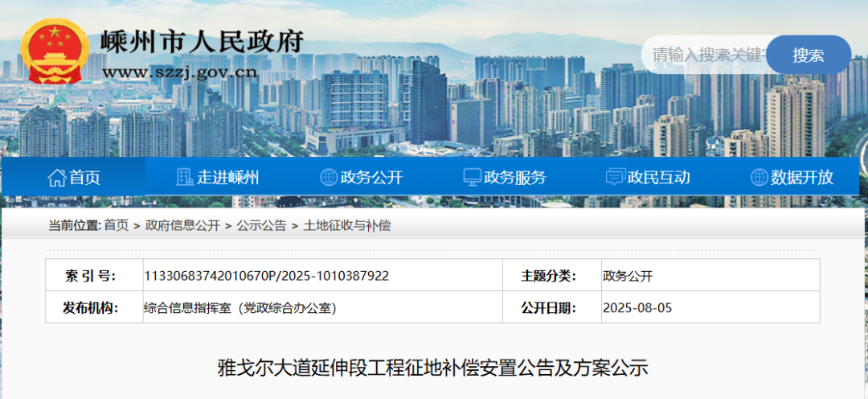This screenshot has height=399, width=868.
Task: Click the monitor icon beside 政务服务
Action: coord(472,178)
